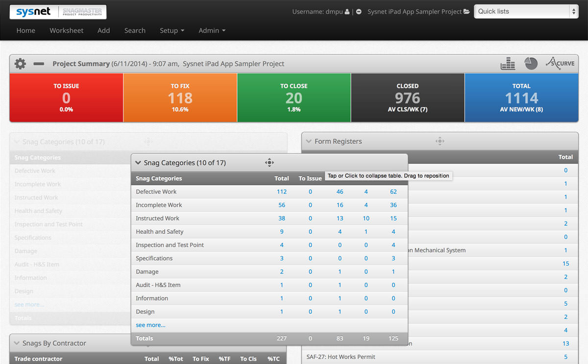
Task: Open the project folder icon
Action: click(467, 12)
